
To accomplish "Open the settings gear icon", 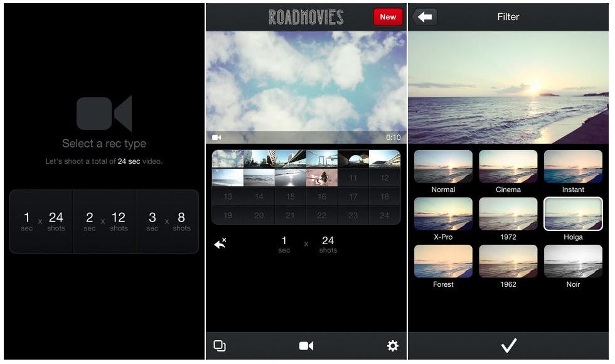I will (x=393, y=346).
